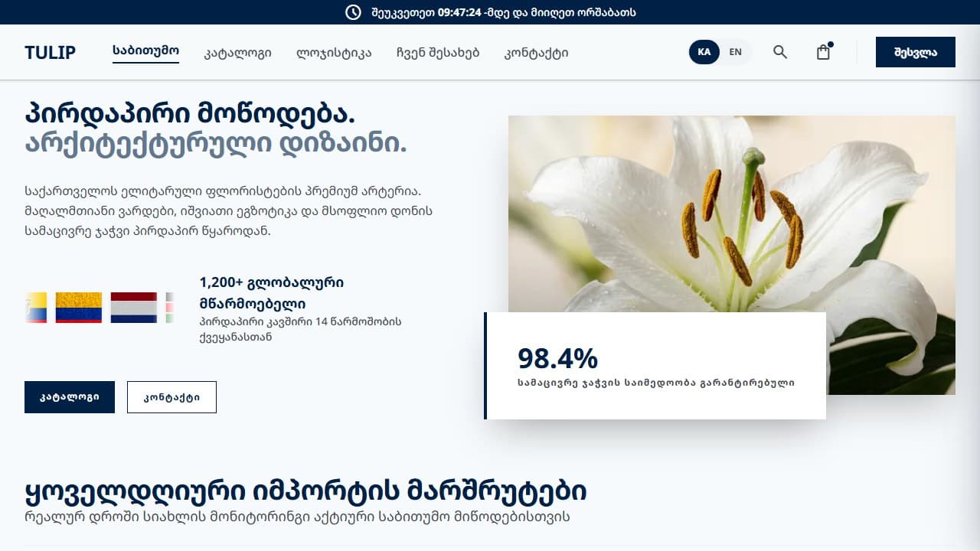Switch language to KA
This screenshot has width=980, height=551.
pos(704,52)
